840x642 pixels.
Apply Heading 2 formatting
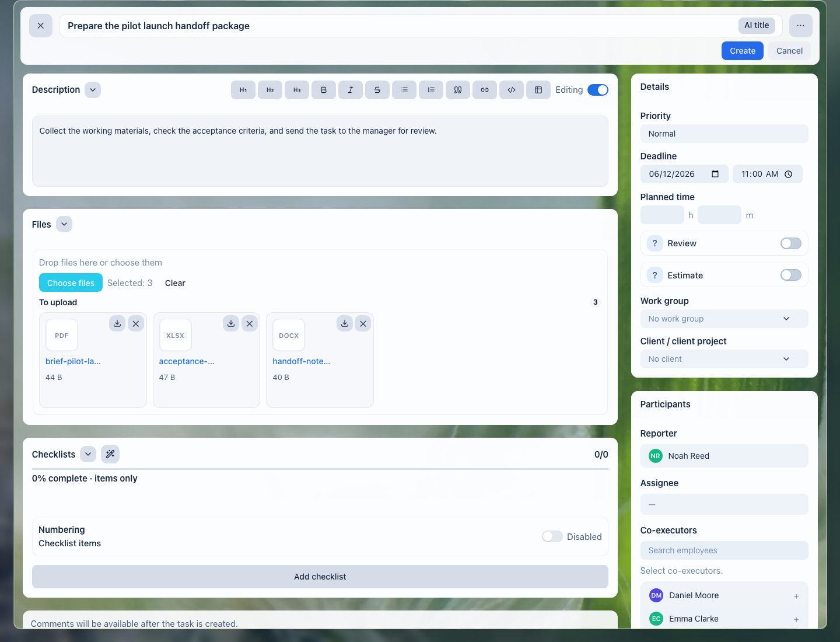tap(270, 90)
